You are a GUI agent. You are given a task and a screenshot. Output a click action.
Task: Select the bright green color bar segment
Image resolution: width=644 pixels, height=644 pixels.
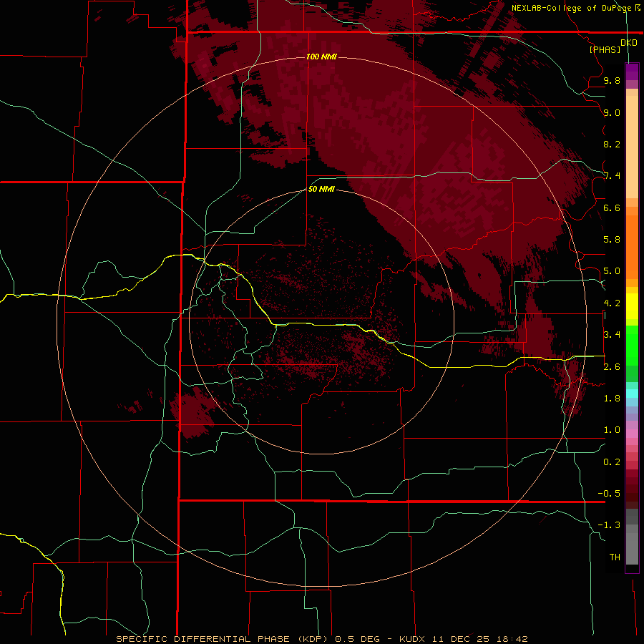(x=632, y=346)
